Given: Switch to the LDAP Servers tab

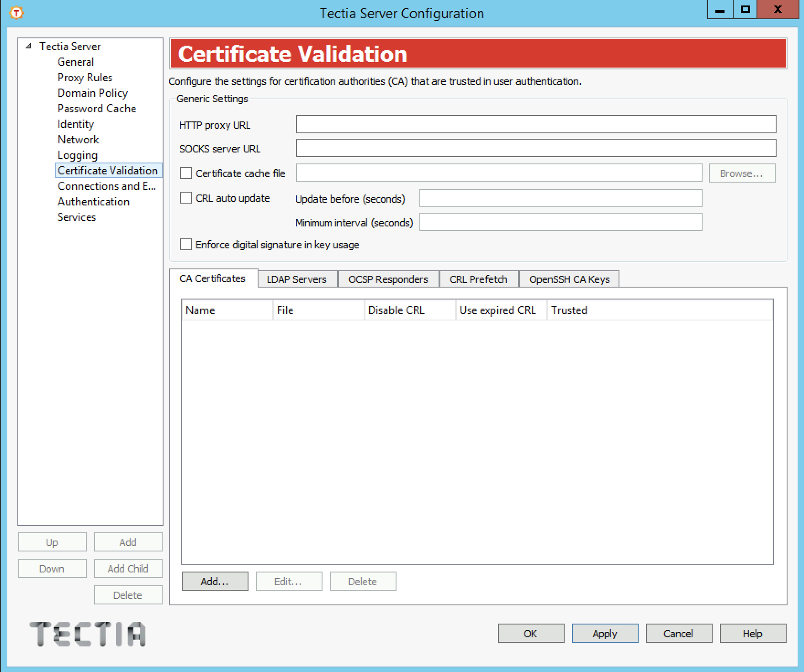Looking at the screenshot, I should click(x=296, y=279).
